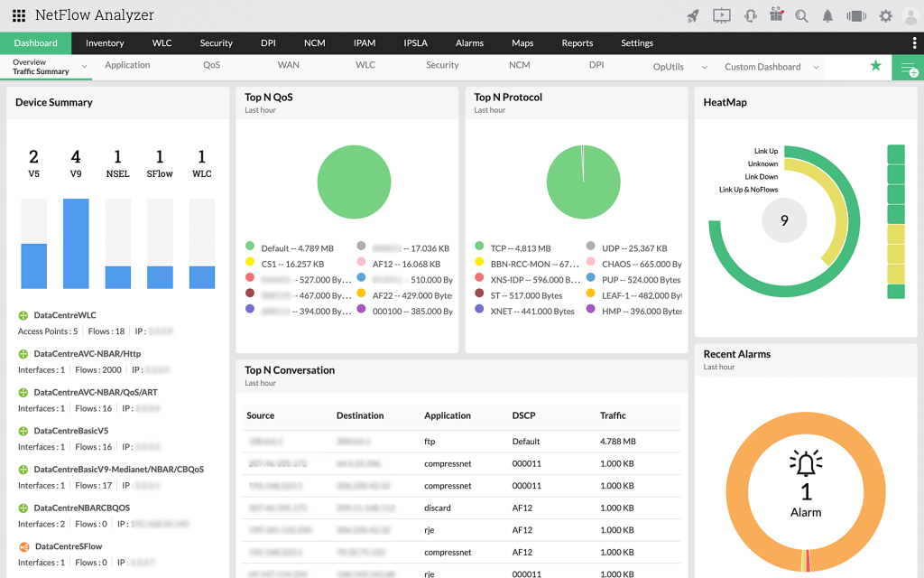Open the Reports menu
This screenshot has width=924, height=578.
point(577,42)
